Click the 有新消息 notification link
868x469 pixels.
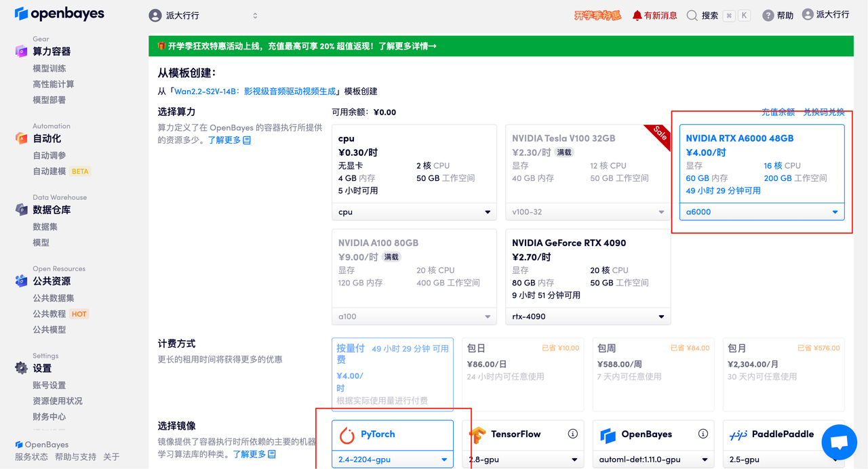tap(660, 16)
